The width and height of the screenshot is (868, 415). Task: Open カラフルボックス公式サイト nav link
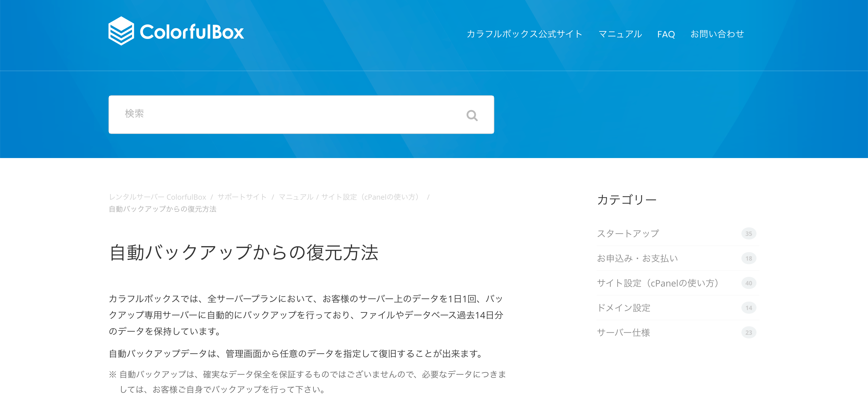click(524, 34)
